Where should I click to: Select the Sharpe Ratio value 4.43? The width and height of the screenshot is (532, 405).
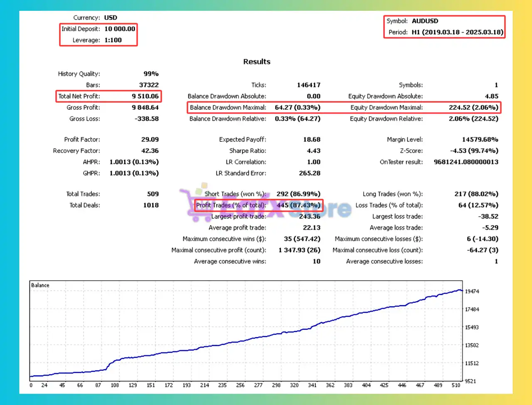pos(313,151)
